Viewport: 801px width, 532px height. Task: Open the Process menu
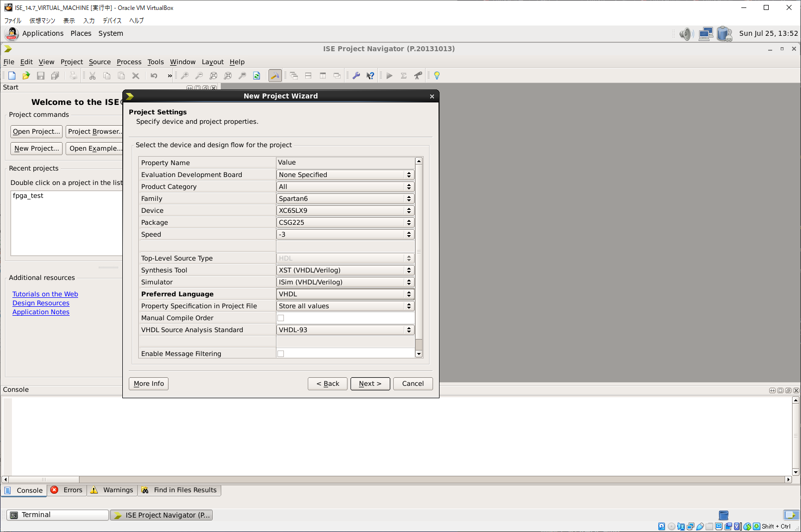[x=129, y=62]
